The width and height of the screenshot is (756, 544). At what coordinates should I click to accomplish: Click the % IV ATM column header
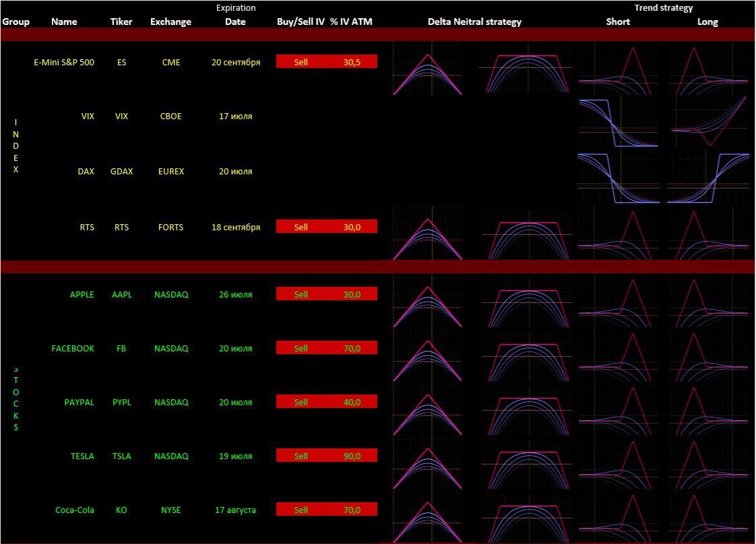[x=351, y=22]
